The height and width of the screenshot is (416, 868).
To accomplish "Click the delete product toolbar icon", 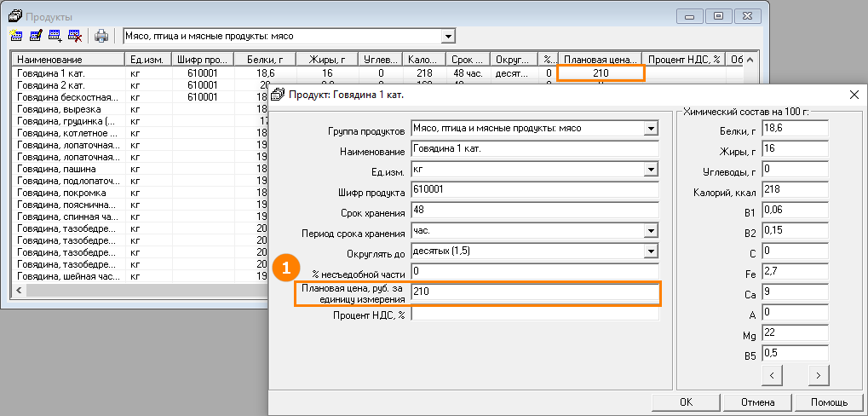I will (x=75, y=36).
